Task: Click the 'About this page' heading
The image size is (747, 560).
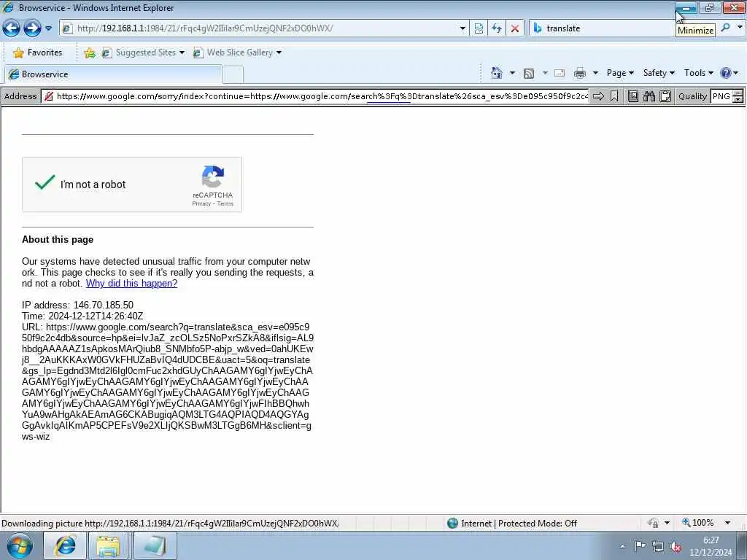Action: [58, 239]
